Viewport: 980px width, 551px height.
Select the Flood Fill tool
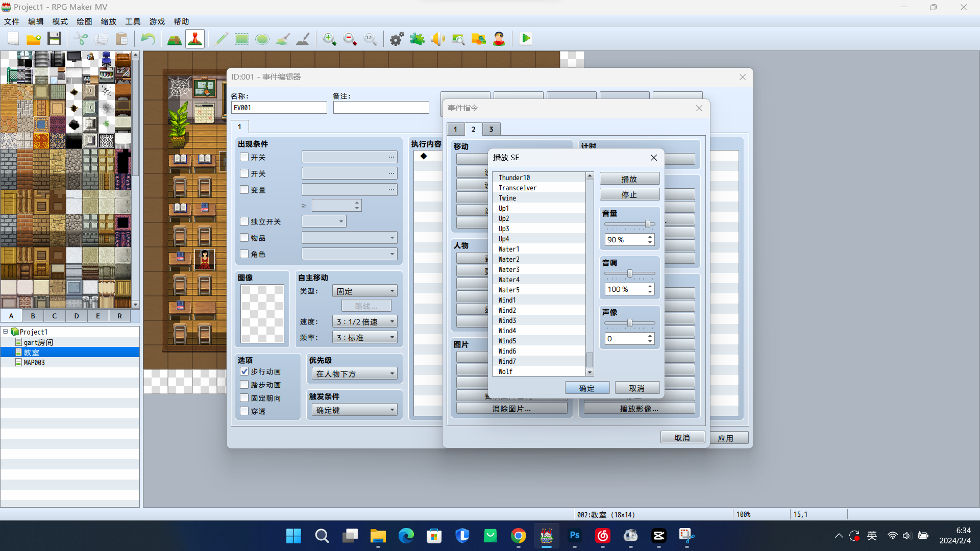pyautogui.click(x=283, y=39)
